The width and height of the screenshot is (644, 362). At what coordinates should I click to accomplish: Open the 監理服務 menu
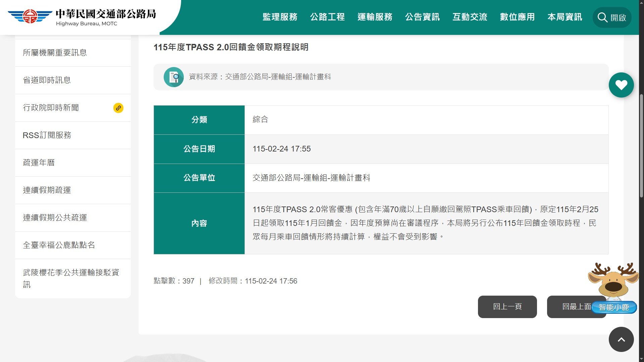tap(280, 17)
